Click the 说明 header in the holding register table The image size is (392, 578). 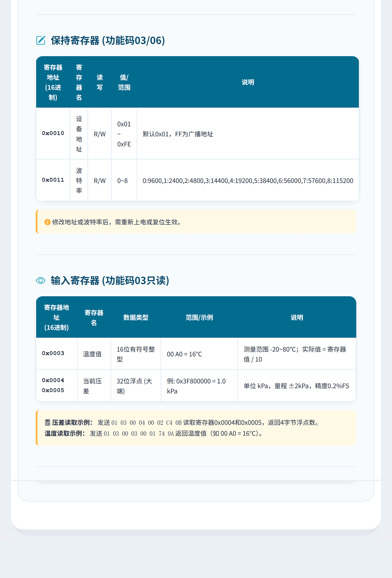[248, 82]
